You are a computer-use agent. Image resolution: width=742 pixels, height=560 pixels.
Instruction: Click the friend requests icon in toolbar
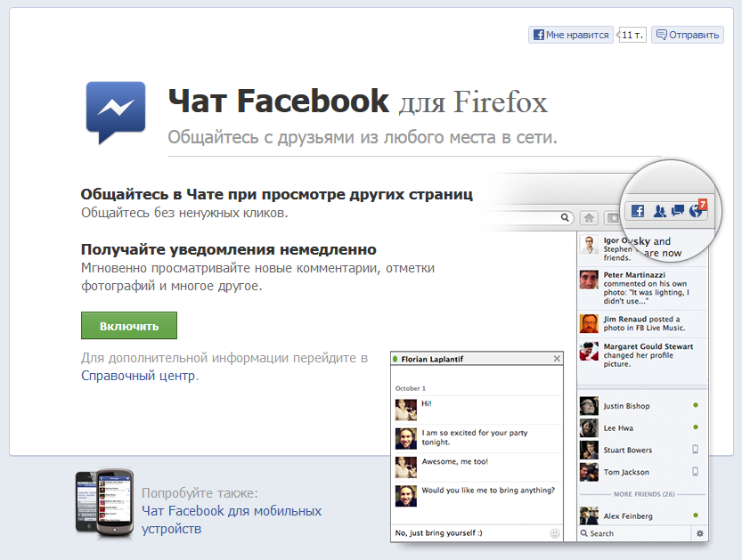659,211
